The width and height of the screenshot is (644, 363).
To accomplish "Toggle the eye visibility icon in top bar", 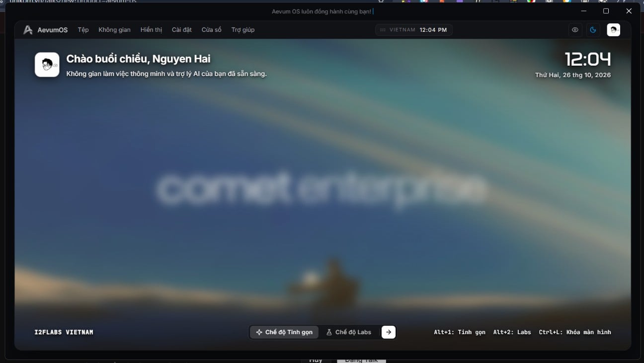I will tap(575, 30).
